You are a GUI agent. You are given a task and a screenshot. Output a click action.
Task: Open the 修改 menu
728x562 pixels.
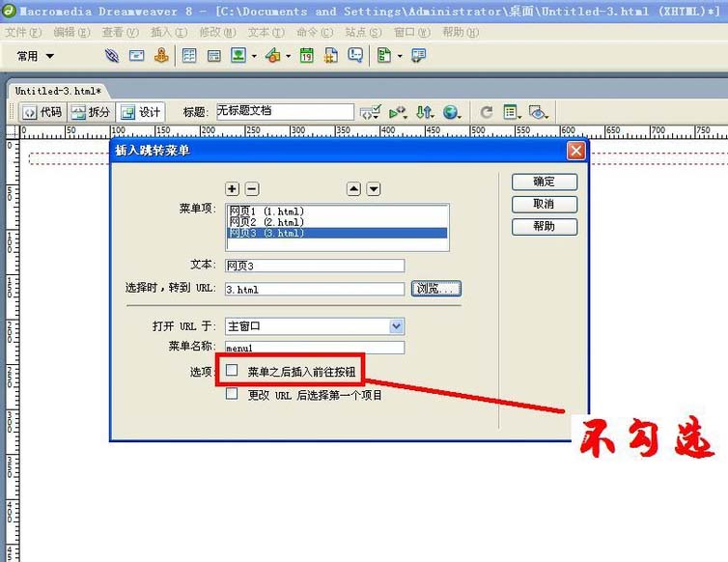[218, 32]
